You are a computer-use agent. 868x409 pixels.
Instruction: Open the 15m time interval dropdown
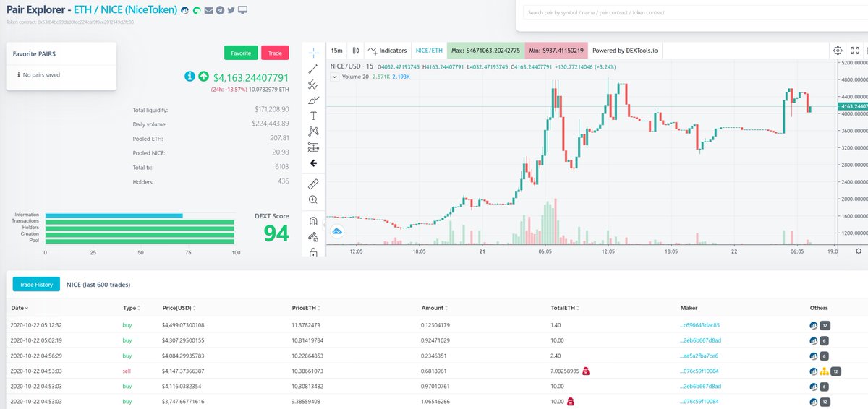tap(336, 51)
